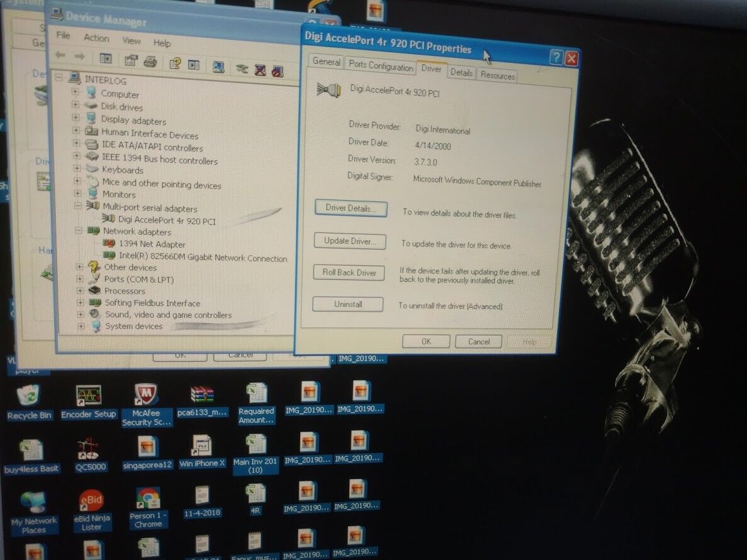Click the Uninstall device toolbar icon with red X
This screenshot has height=560, width=747.
(260, 70)
